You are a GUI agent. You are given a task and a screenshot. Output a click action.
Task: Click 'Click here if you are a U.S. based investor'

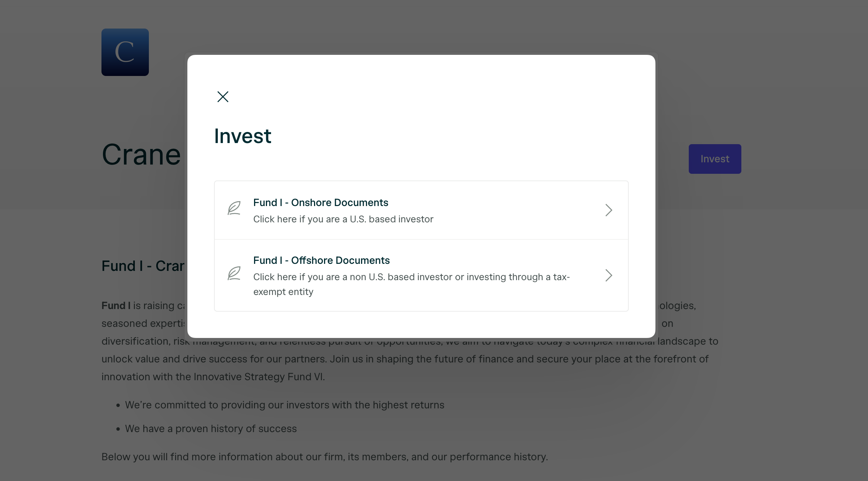(x=343, y=219)
